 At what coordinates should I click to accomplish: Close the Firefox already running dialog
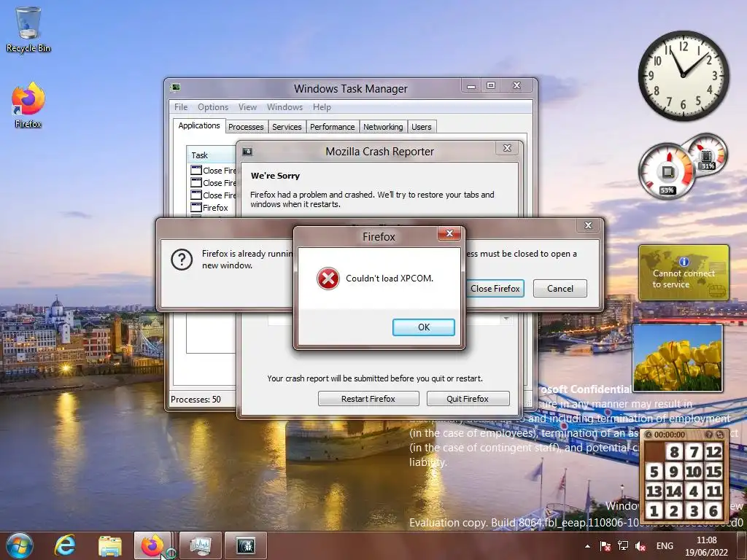coord(589,225)
